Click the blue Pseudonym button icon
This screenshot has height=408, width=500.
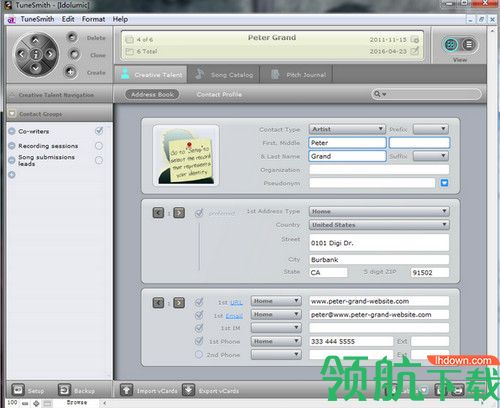[444, 183]
